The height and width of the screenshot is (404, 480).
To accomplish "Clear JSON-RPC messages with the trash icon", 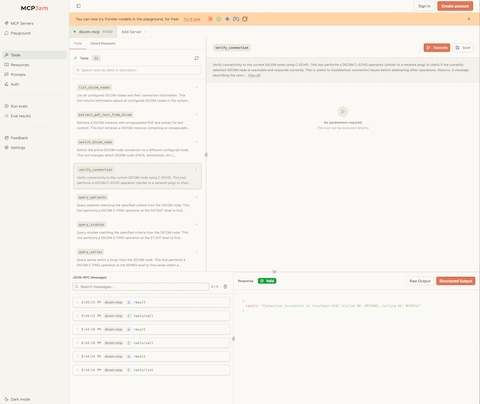I will 225,287.
